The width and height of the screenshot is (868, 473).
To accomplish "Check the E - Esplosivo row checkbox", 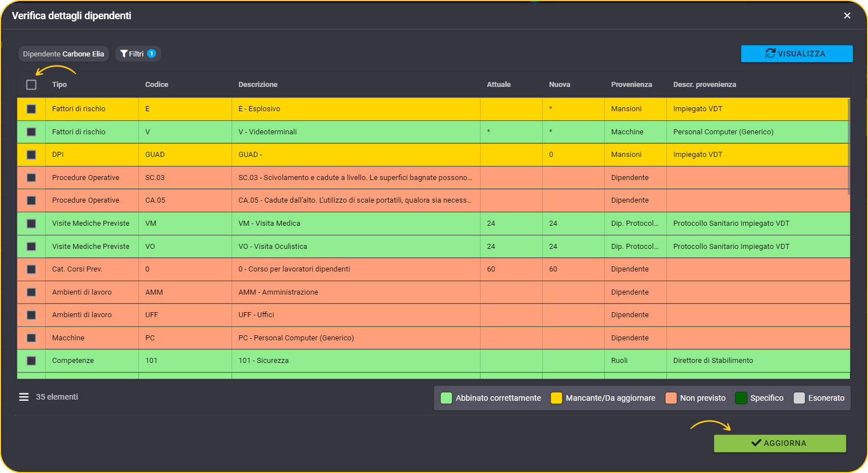I will 31,109.
